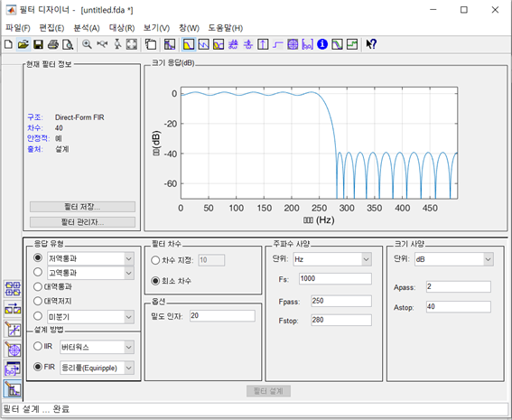The image size is (512, 420).
Task: Click the Fpass input field
Action: 341,301
